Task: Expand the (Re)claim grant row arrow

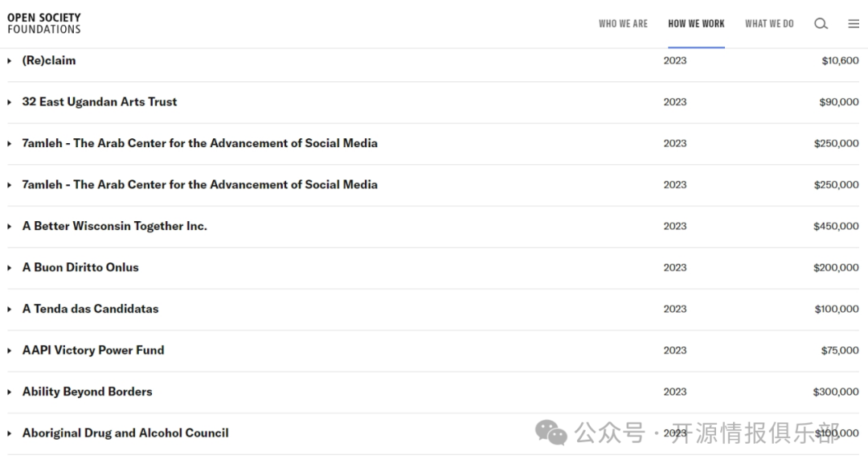Action: (10, 60)
